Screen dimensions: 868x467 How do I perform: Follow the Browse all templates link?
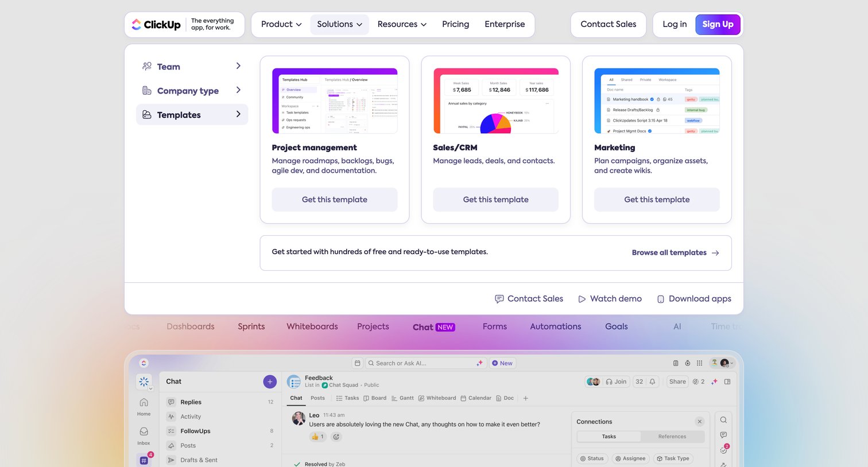tap(675, 252)
